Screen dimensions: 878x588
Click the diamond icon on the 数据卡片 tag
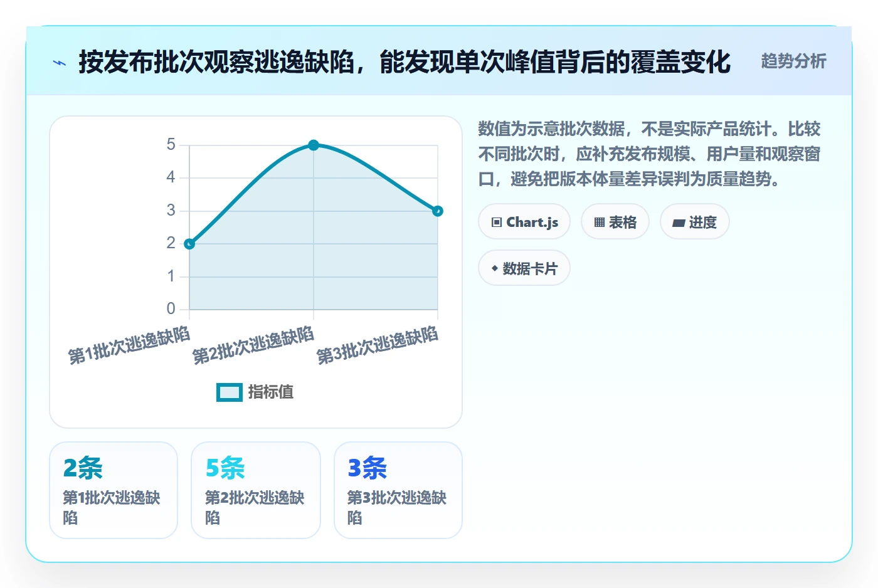pos(495,268)
